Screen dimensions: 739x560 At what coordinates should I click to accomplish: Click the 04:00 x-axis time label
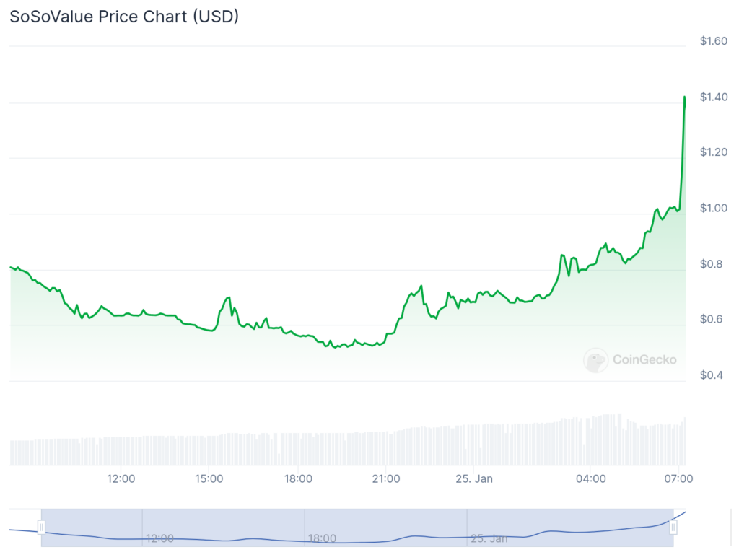[590, 478]
